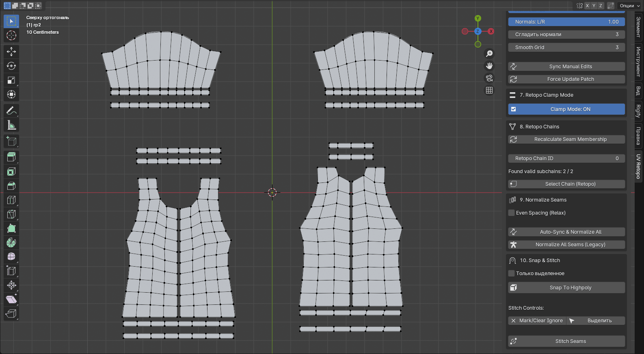This screenshot has height=354, width=644.
Task: Switch to the Инструмент sidebar tab
Action: (x=638, y=61)
